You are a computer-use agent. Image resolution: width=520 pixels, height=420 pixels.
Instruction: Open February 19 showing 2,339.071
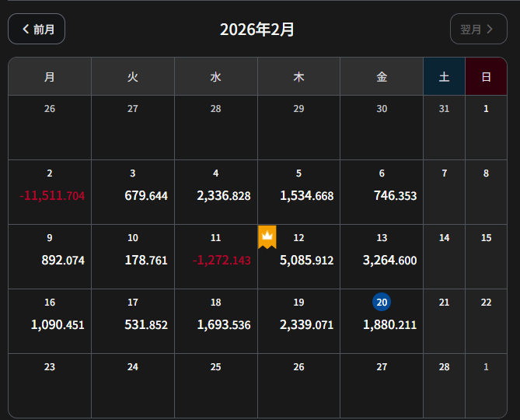point(298,321)
